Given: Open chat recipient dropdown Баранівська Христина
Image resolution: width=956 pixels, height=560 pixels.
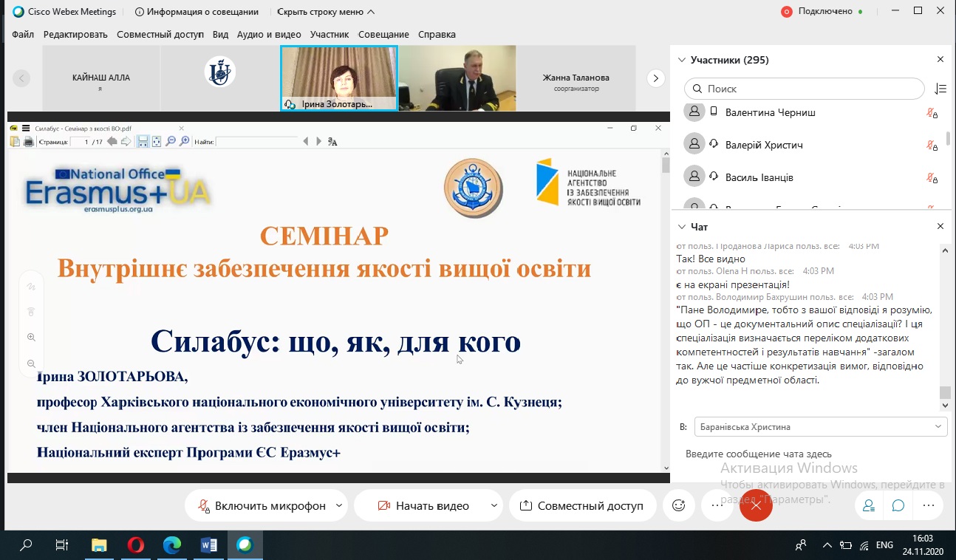Looking at the screenshot, I should (x=821, y=427).
